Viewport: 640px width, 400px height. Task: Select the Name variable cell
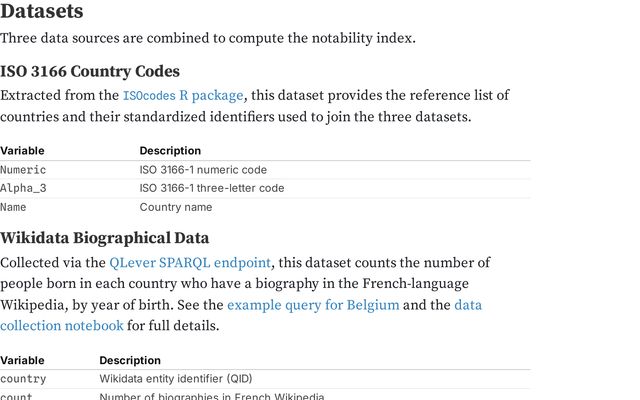click(13, 207)
